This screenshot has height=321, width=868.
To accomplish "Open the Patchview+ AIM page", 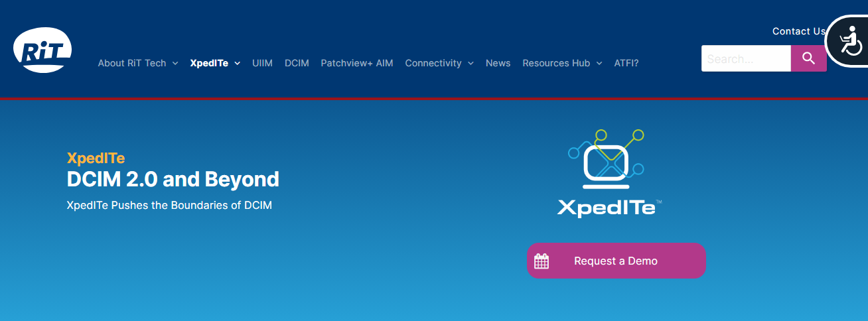I will click(356, 63).
